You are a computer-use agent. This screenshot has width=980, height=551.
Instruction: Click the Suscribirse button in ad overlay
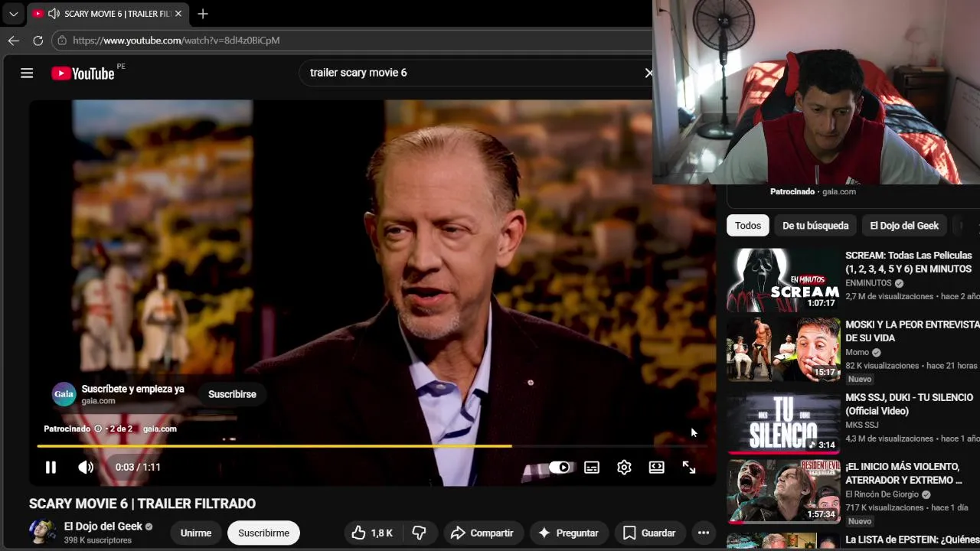(232, 394)
